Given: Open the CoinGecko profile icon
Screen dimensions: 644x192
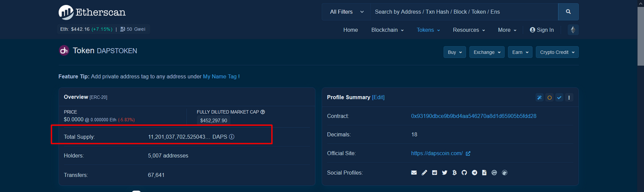Looking at the screenshot, I should pos(505,173).
